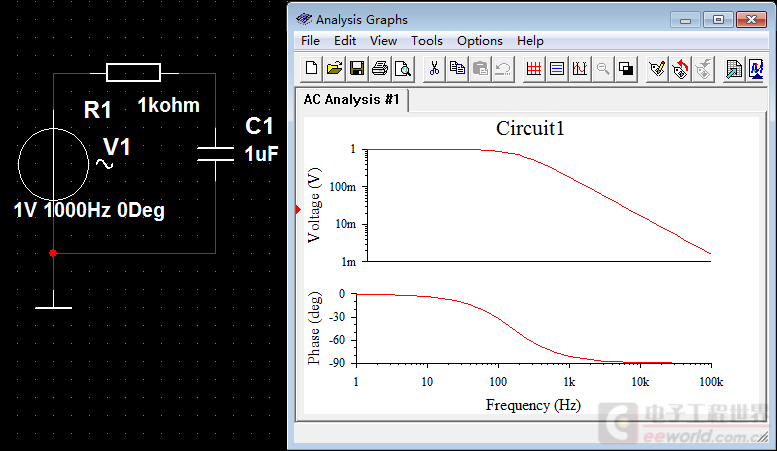Click the red marker left of Voltage axis
The height and width of the screenshot is (451, 777).
click(x=298, y=210)
